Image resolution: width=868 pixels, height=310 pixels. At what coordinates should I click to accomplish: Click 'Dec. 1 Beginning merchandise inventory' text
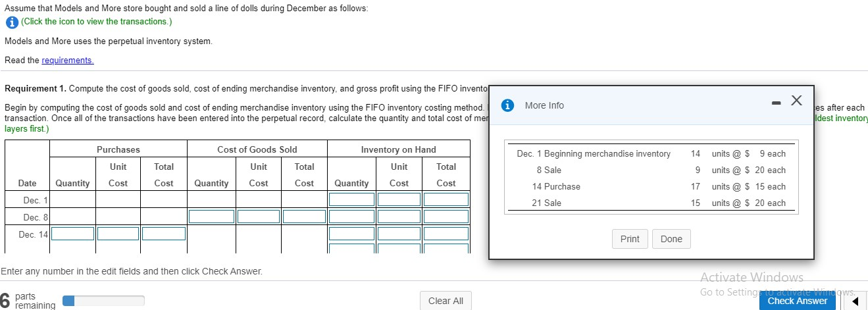594,154
